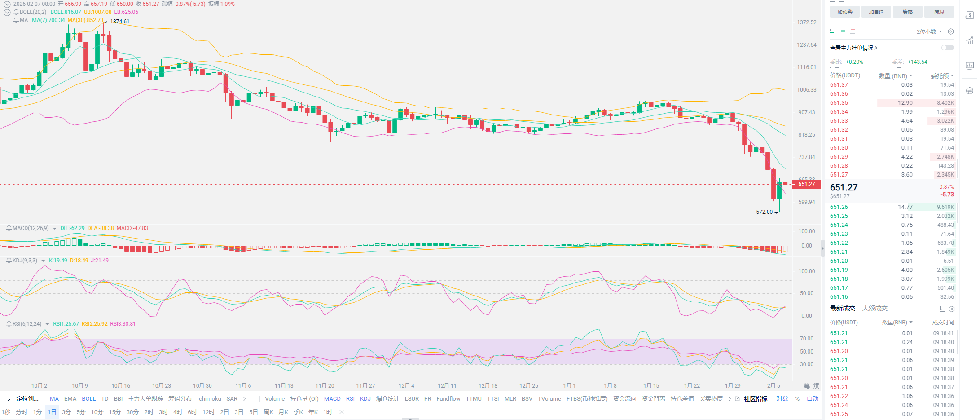Toggle the 查看主力挂单情况 switch
The width and height of the screenshot is (980, 420).
(x=947, y=48)
